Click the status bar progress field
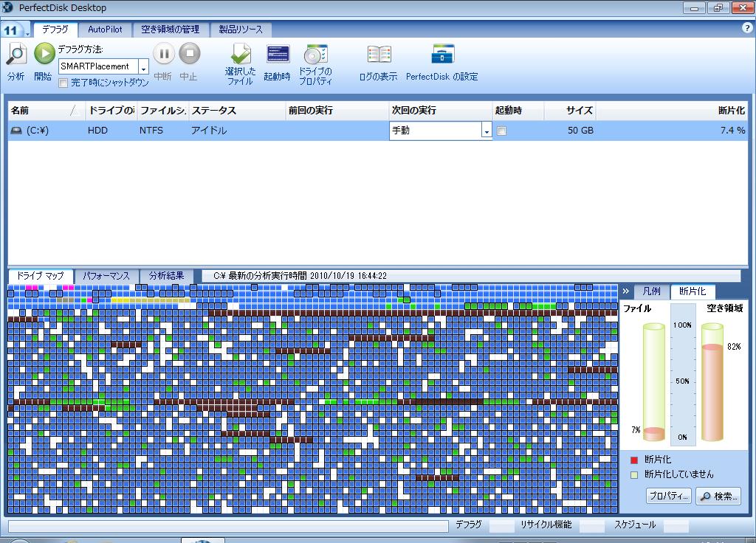Image resolution: width=756 pixels, height=543 pixels. tap(228, 526)
